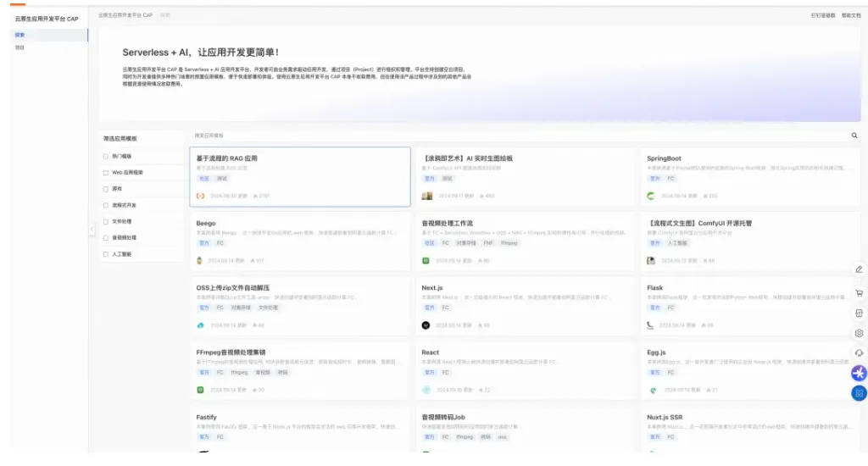Select 探索 in the left navigation
Viewport: 868px width, 466px height.
click(x=49, y=35)
